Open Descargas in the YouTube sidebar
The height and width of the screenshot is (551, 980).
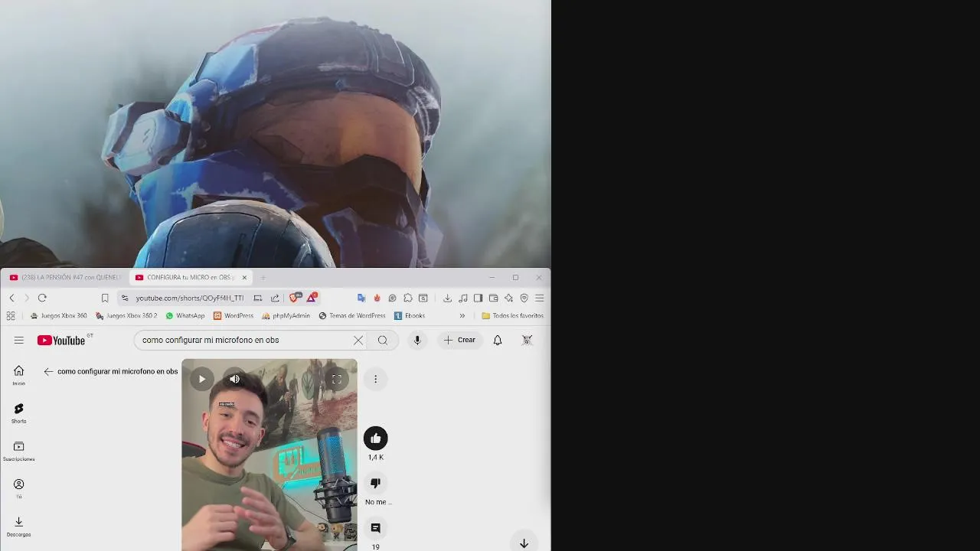(x=18, y=527)
